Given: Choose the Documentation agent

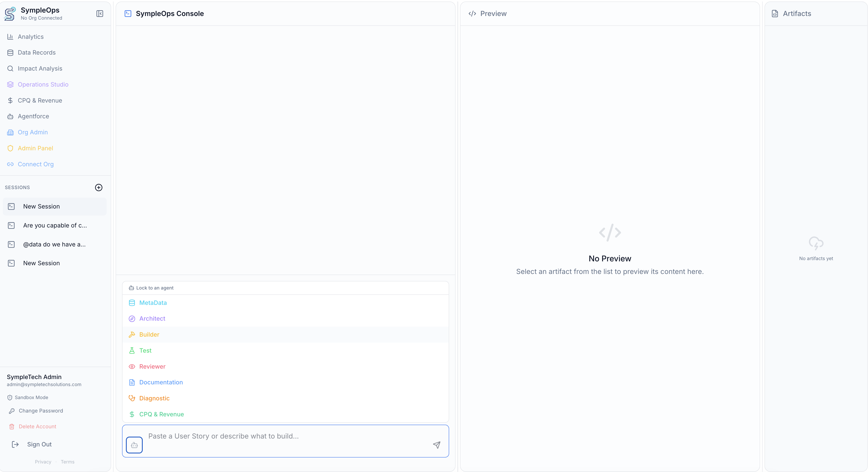Looking at the screenshot, I should [285, 382].
